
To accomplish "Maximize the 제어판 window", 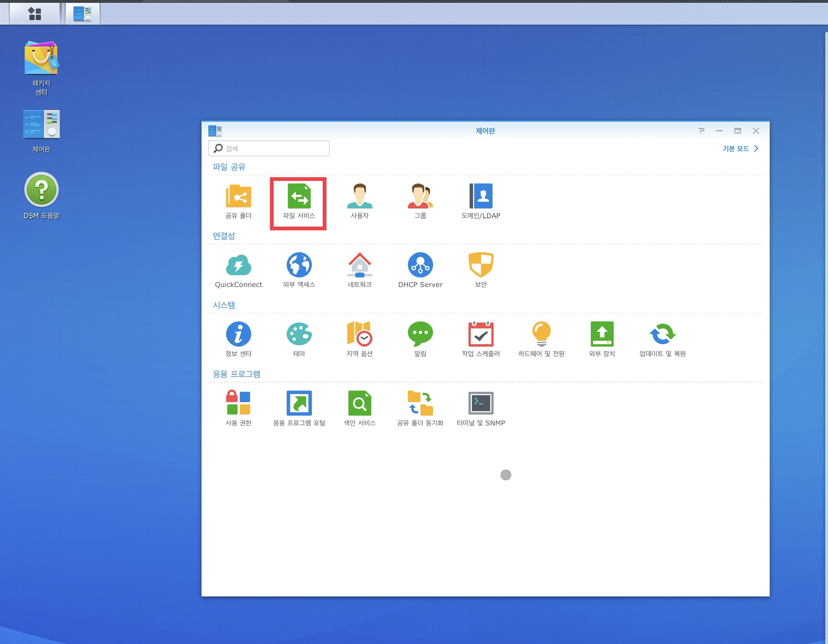I will click(738, 131).
